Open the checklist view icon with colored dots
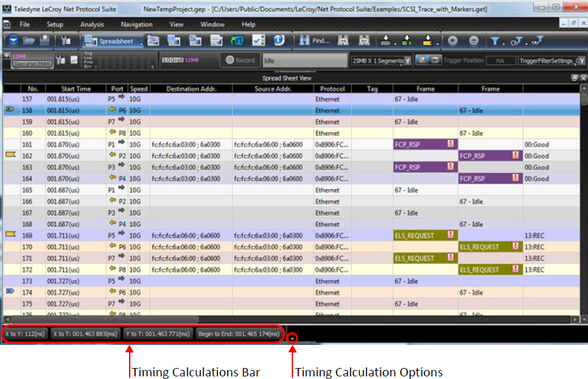Viewport: 588px width, 379px height. coord(258,40)
